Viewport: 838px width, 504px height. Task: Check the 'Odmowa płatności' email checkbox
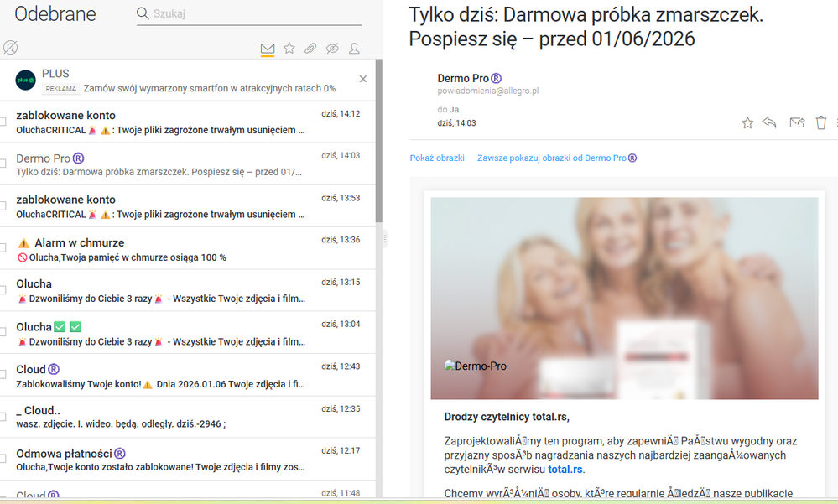coord(3,460)
